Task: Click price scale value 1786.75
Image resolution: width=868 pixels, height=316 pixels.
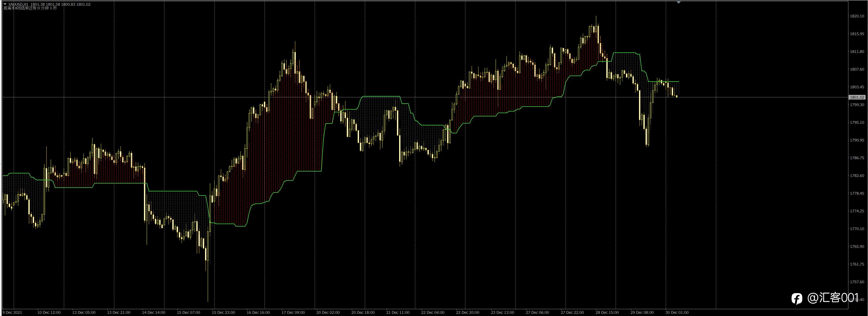Action: point(857,158)
